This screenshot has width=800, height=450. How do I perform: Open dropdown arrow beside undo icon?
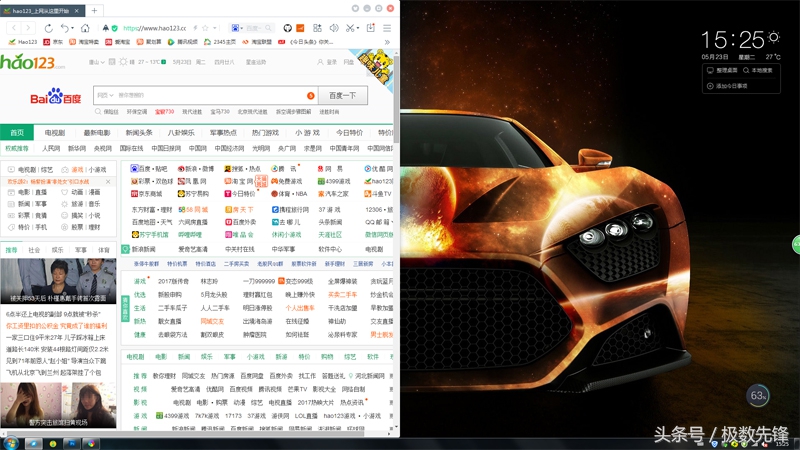click(72, 28)
